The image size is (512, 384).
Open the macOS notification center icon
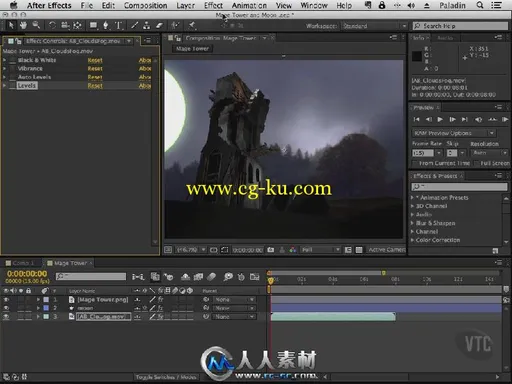496,5
